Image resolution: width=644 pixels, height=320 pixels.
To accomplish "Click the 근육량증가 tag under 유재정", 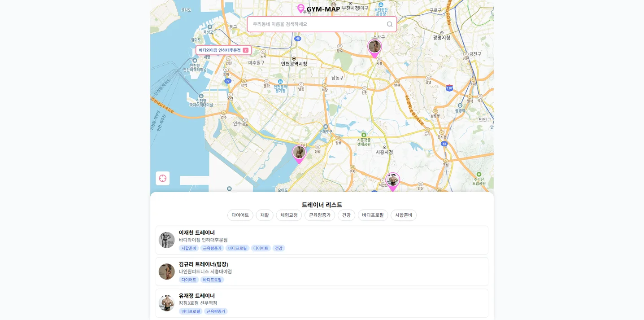I will [x=216, y=311].
